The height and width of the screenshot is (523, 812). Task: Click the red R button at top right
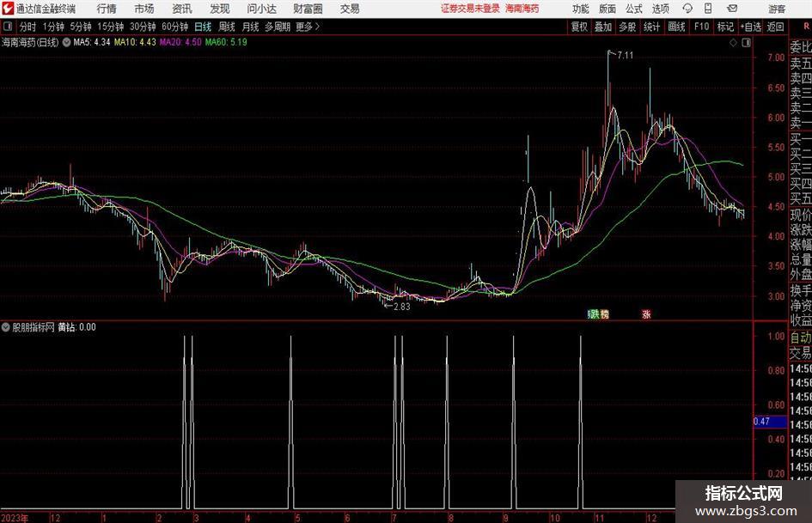click(806, 27)
